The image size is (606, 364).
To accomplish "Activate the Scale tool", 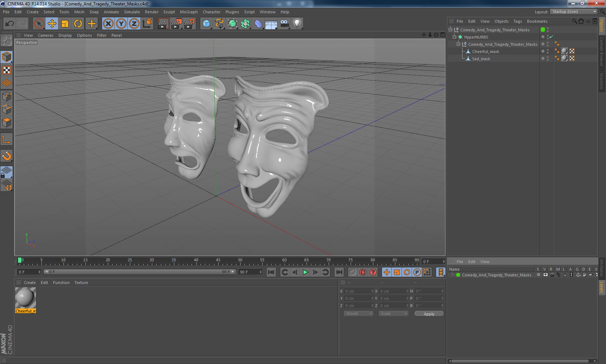I will point(65,24).
